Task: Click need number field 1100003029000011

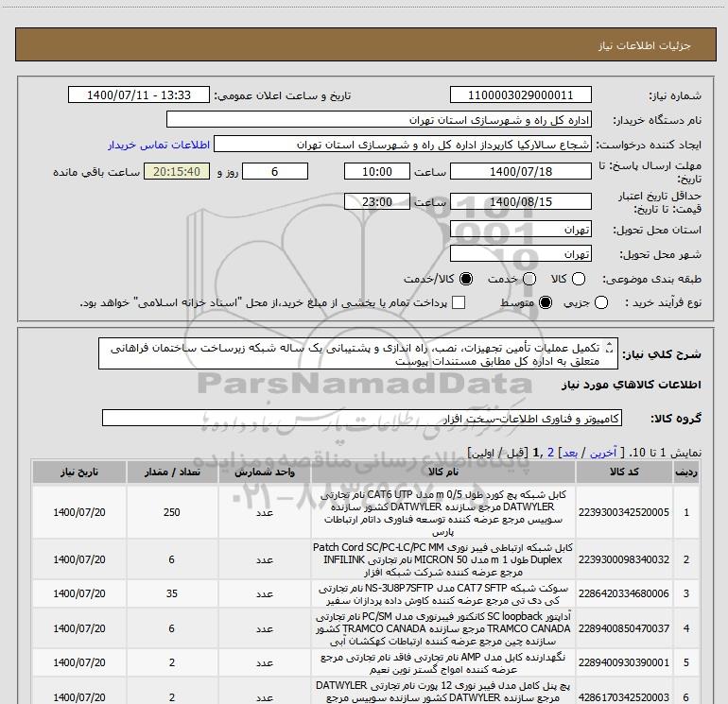Action: (520, 94)
